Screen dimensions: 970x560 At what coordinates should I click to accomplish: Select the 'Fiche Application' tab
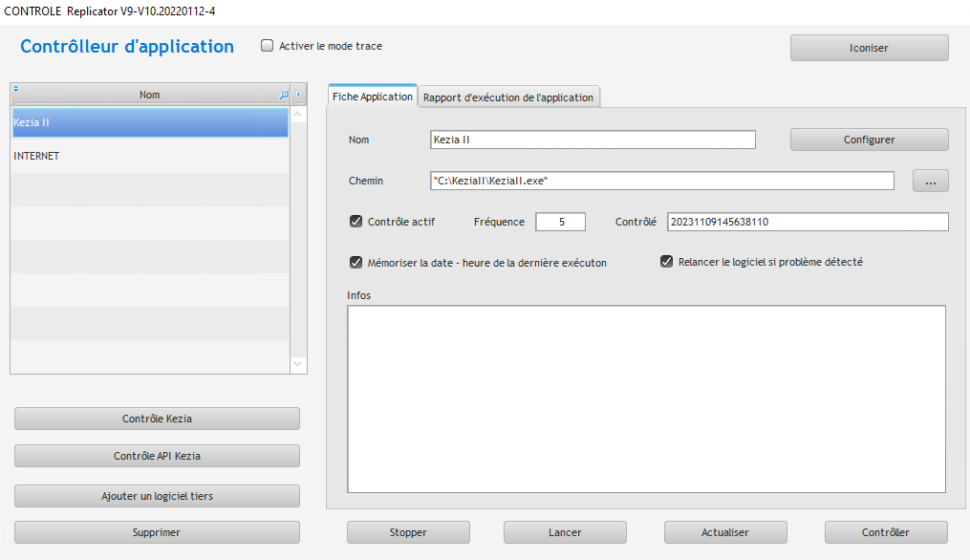373,97
